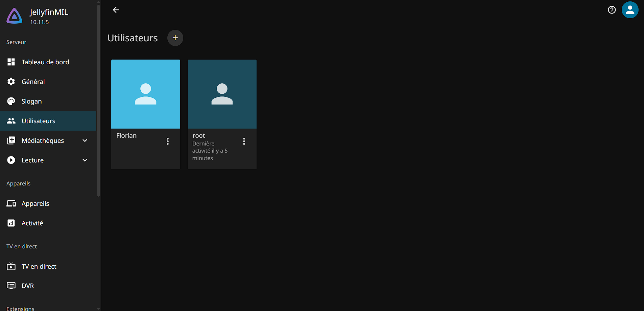Click the sidebar vertical scrollbar
644x311 pixels.
(98, 102)
